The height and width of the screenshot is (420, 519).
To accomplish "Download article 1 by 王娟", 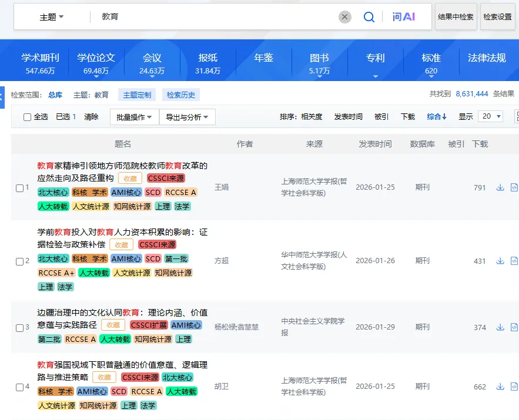I will click(500, 187).
